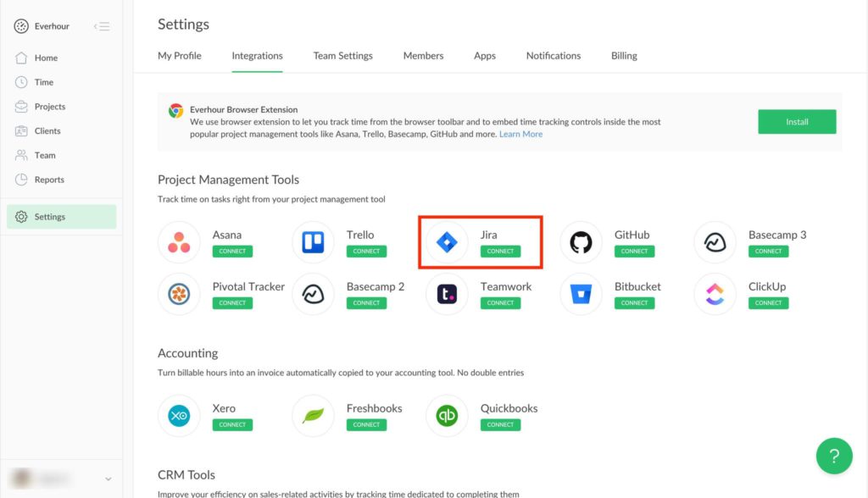
Task: Select the Quickbooks qb icon
Action: pos(447,416)
